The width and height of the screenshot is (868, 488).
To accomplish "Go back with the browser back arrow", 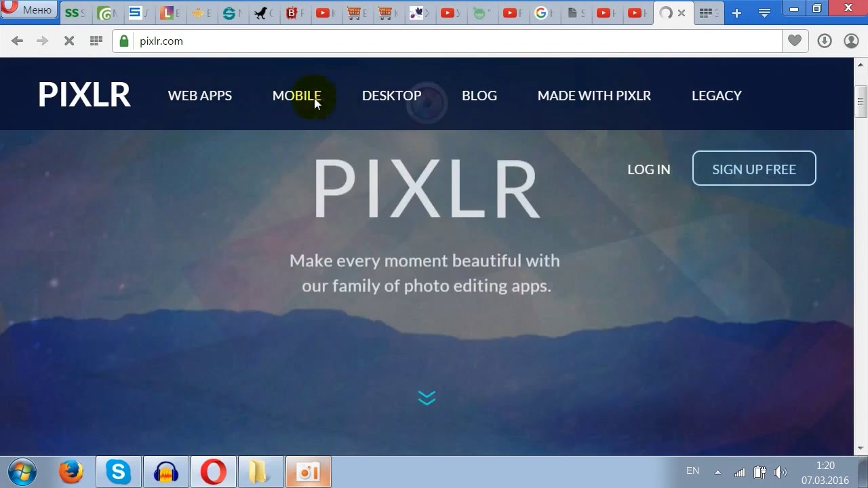I will coord(18,41).
